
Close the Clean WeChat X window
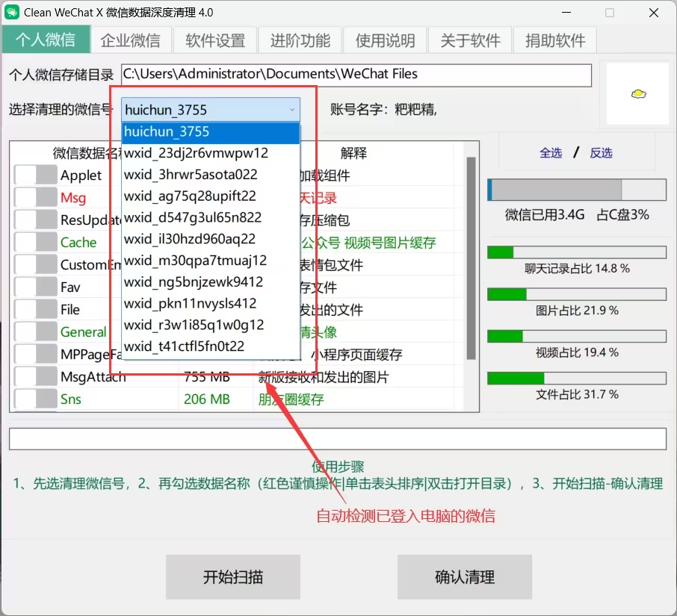654,13
